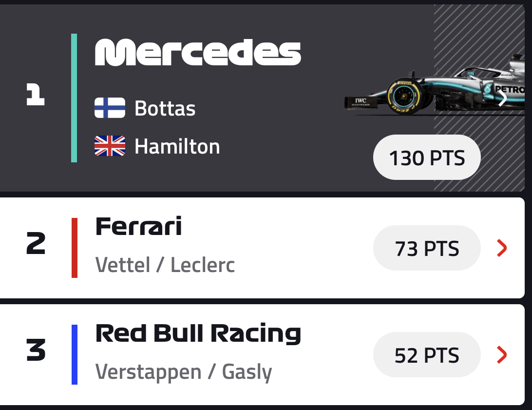The width and height of the screenshot is (532, 410).
Task: Click the Finland flag icon next to Bottas
Action: (110, 108)
